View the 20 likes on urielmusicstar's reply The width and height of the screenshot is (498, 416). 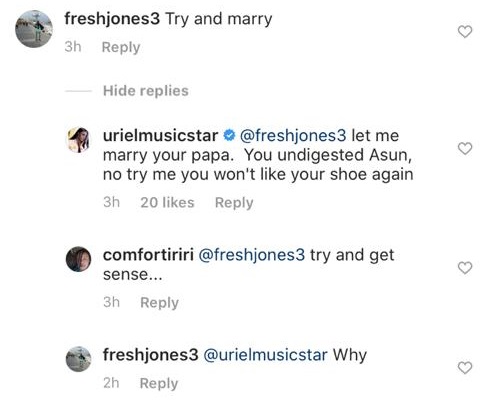click(x=167, y=202)
